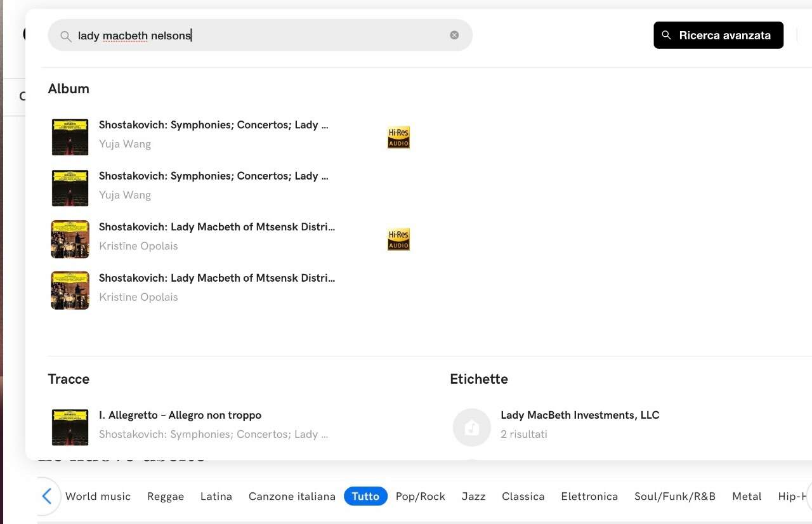The image size is (812, 524).
Task: Play track I. Allegretto – Allegro non troppo
Action: pos(180,416)
